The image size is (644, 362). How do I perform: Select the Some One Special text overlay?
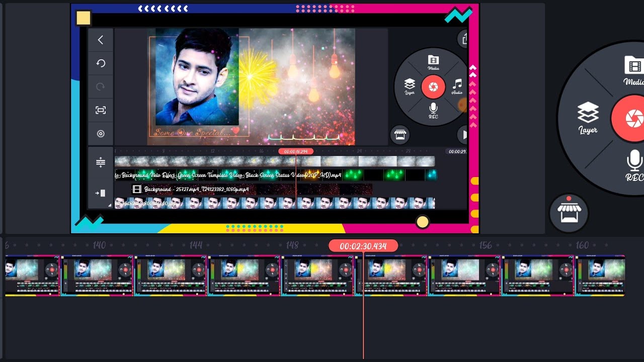pos(197,132)
